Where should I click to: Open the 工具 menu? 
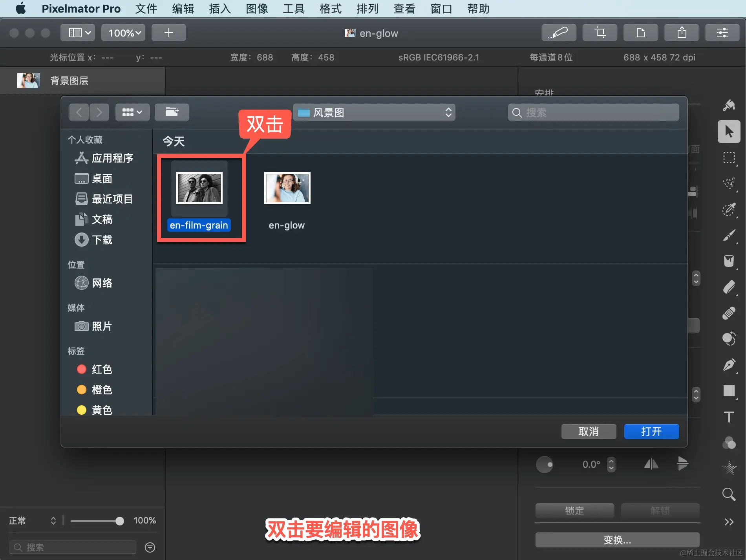tap(294, 9)
